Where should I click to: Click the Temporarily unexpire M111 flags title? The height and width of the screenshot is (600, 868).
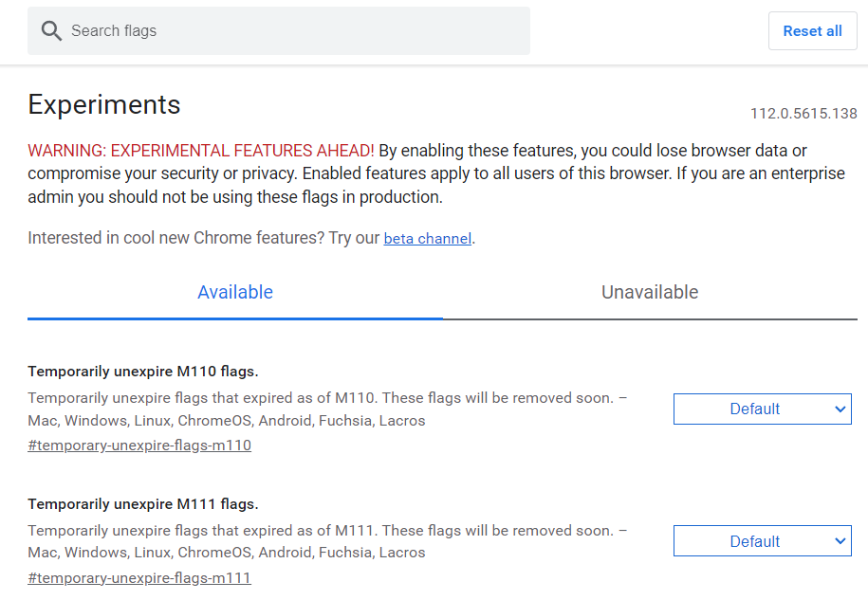(x=143, y=504)
